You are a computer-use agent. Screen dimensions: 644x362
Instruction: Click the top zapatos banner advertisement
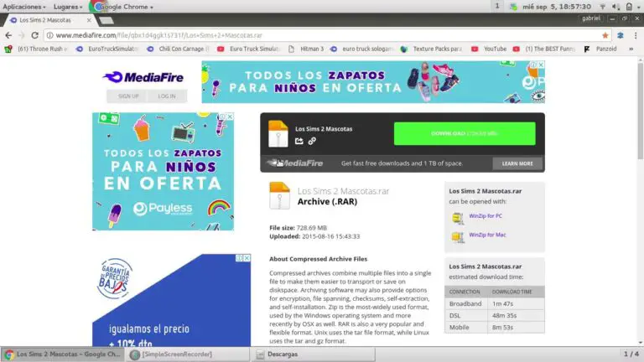point(373,81)
